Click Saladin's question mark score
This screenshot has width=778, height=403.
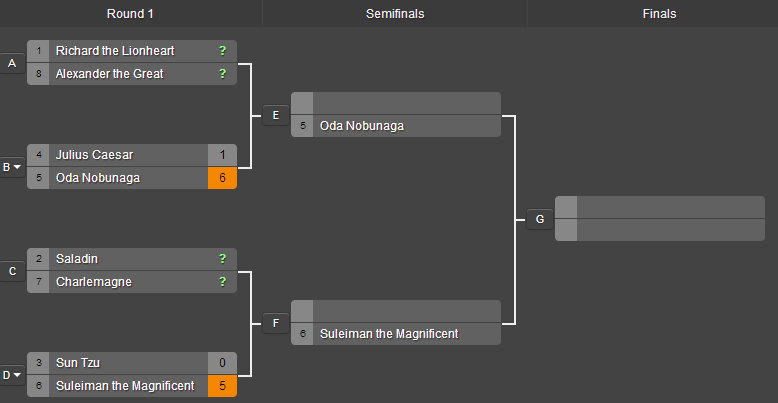tap(222, 259)
